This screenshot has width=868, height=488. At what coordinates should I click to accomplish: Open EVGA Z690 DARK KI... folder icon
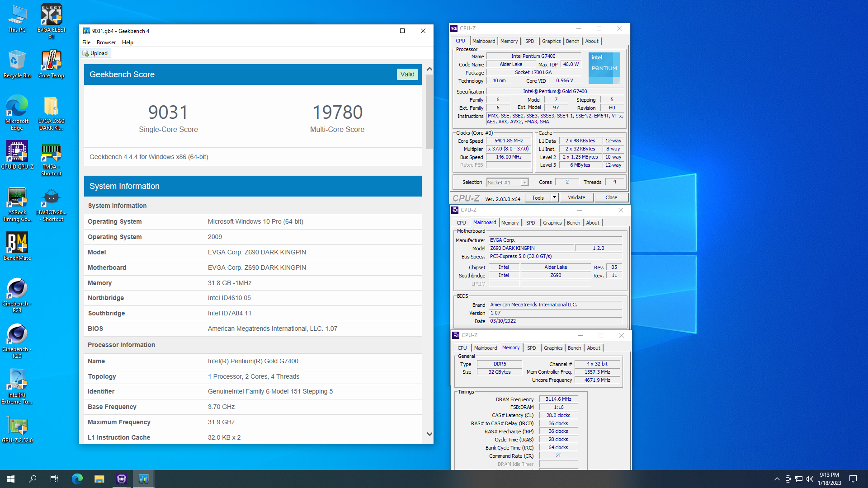pos(51,113)
